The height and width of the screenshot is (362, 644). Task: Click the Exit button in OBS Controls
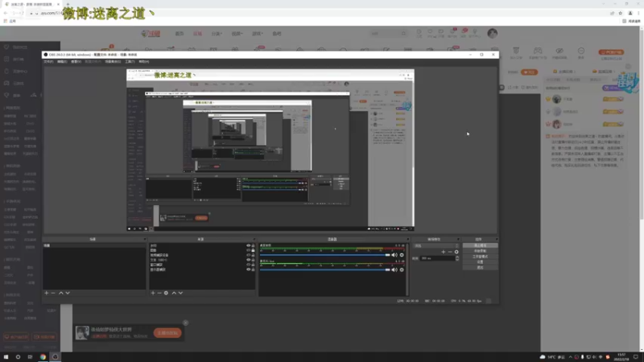click(480, 268)
